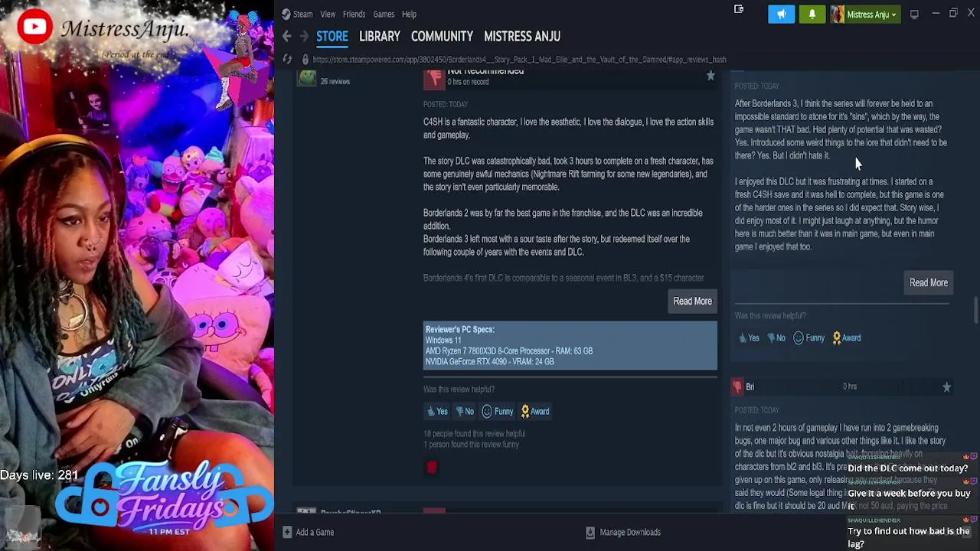The width and height of the screenshot is (980, 551).
Task: Expand the Mistress Anju account dropdown
Action: [x=865, y=14]
